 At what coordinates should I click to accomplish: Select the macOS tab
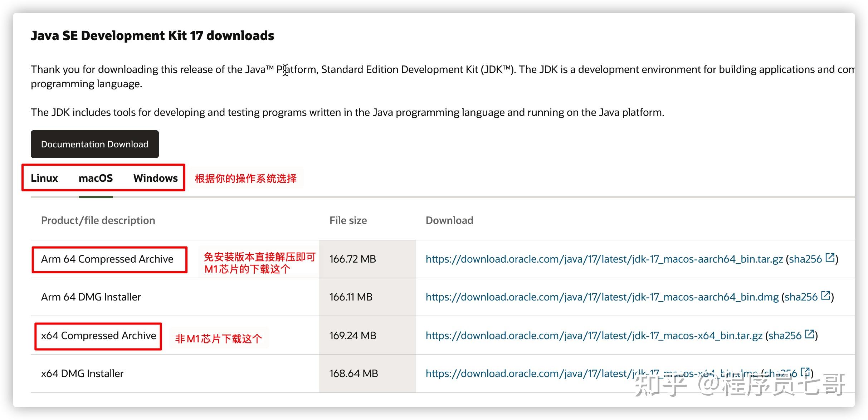96,178
